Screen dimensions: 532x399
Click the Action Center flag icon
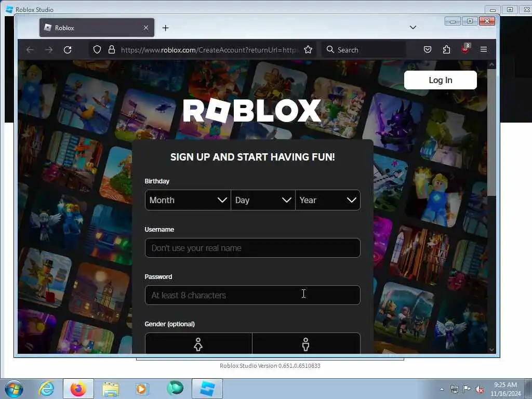[x=467, y=389]
